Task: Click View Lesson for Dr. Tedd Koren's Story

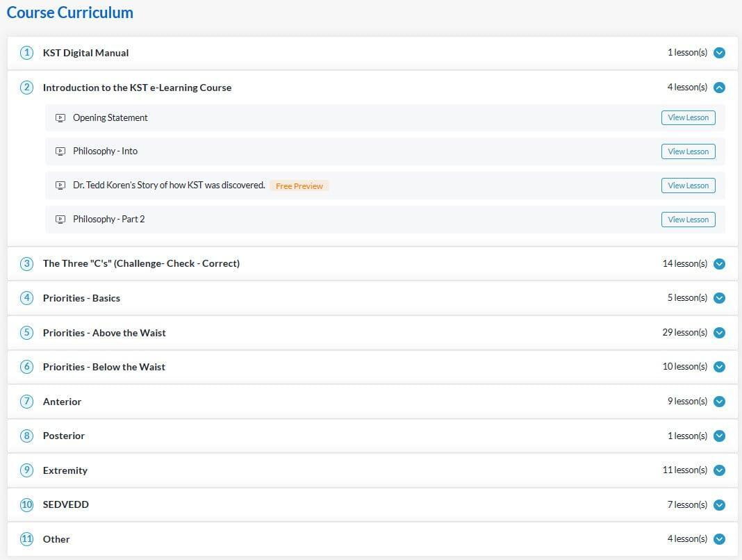Action: [688, 186]
